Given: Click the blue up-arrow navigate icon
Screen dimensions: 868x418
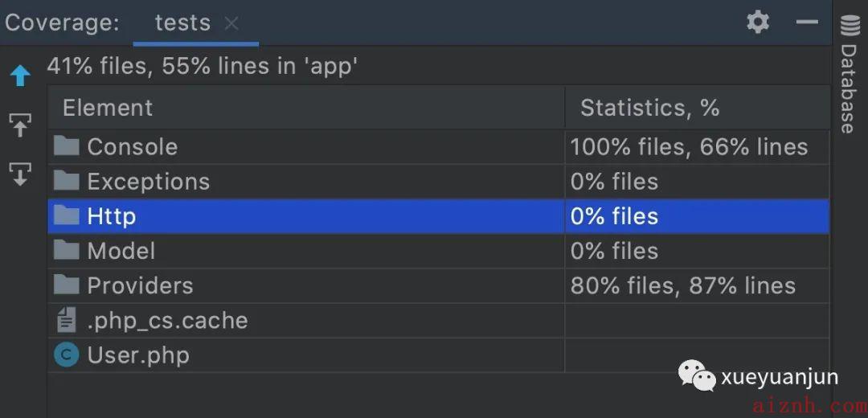Looking at the screenshot, I should tap(20, 76).
